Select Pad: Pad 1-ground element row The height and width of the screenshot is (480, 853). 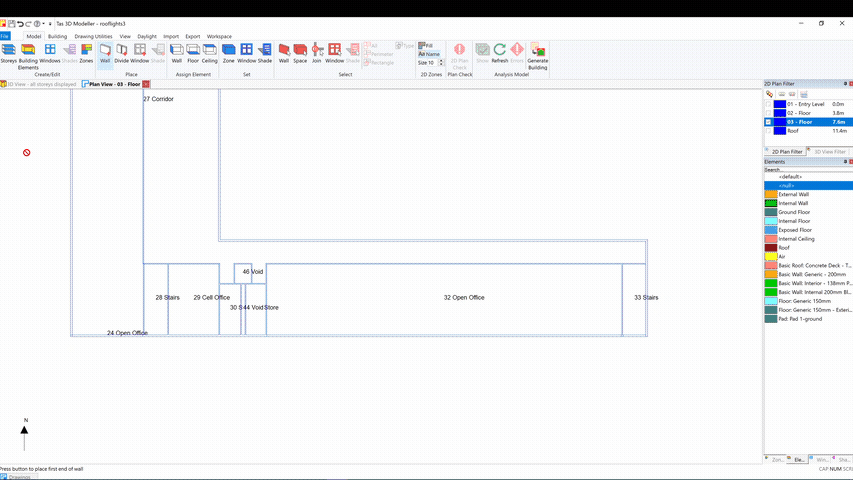click(808, 319)
